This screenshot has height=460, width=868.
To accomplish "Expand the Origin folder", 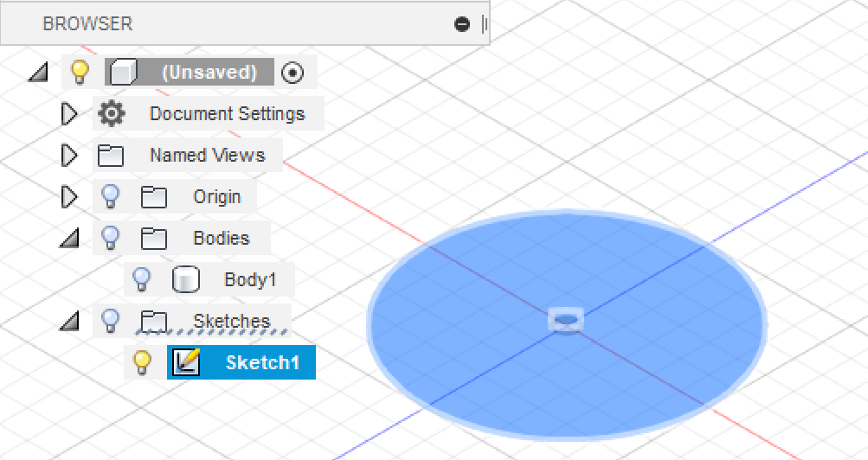I will click(x=69, y=197).
